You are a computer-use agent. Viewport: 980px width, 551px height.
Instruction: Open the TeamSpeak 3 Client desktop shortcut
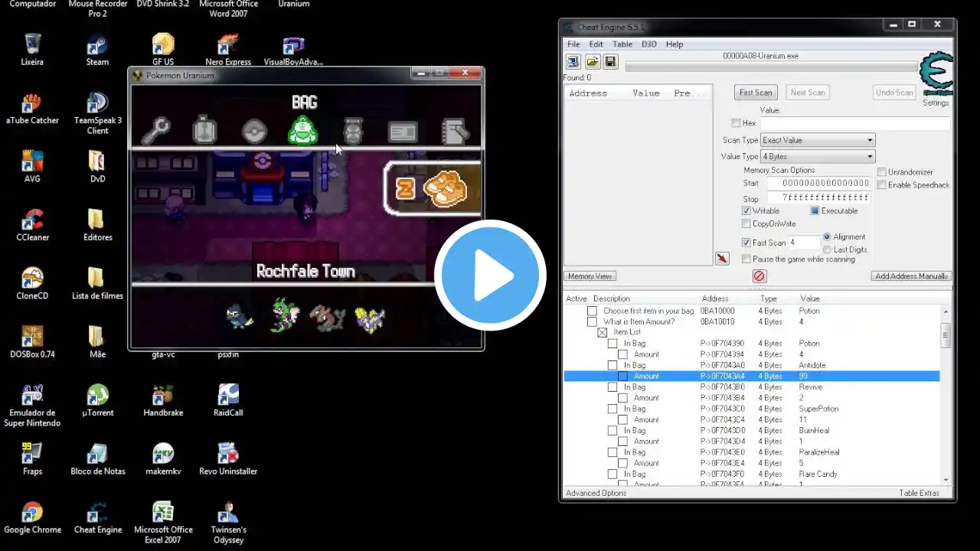tap(97, 112)
